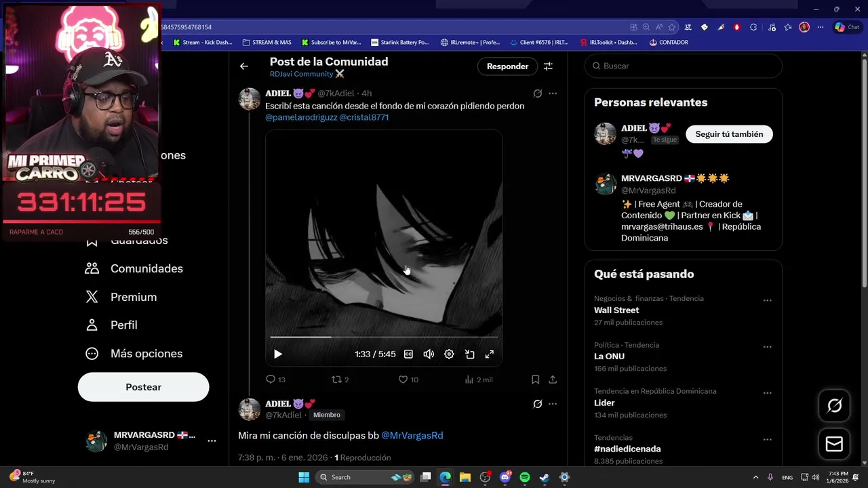The width and height of the screenshot is (868, 488).
Task: Open @cristal8771 mention link
Action: [364, 117]
